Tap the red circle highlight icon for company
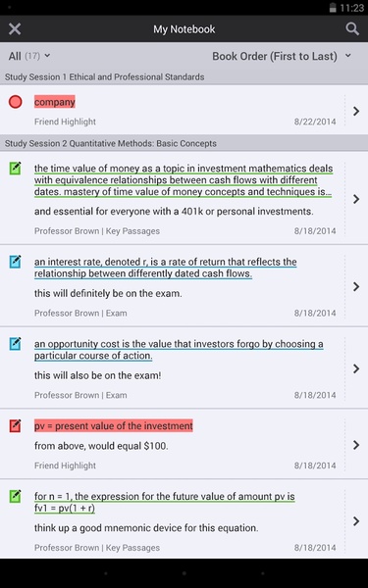Image resolution: width=368 pixels, height=588 pixels. (16, 102)
